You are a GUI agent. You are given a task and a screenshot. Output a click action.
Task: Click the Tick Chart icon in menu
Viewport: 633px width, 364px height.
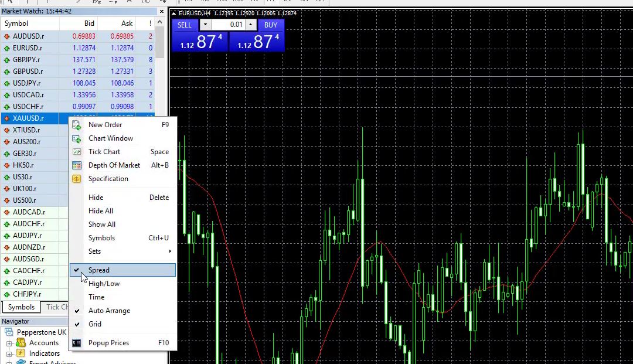pos(76,152)
